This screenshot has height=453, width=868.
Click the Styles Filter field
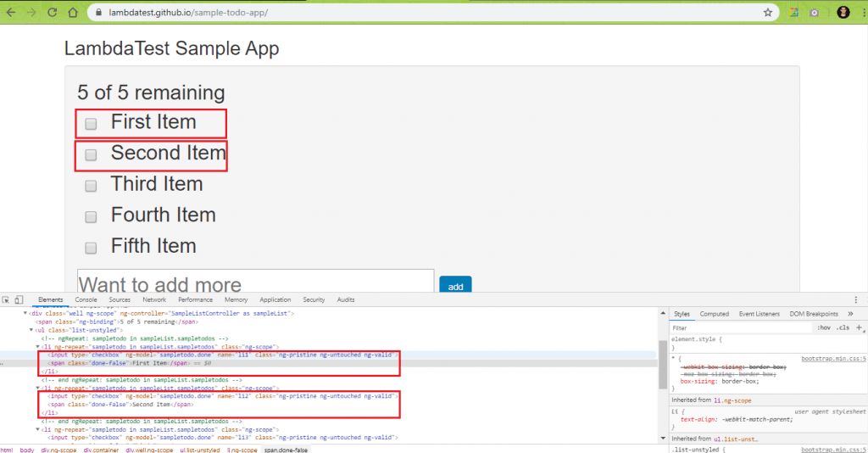coord(742,327)
